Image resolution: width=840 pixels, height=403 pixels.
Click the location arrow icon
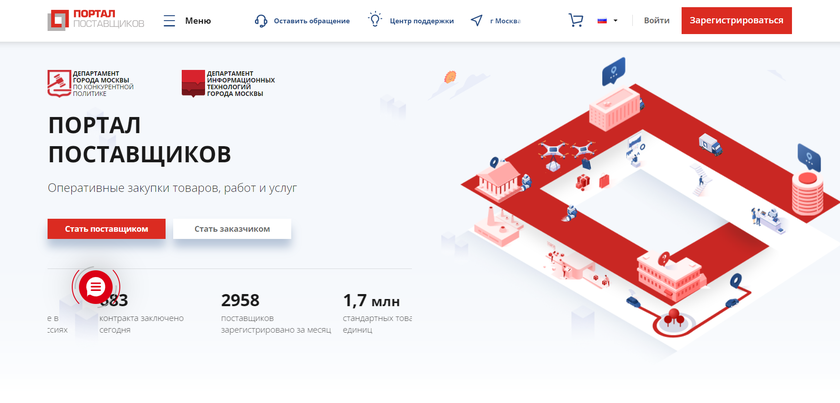pos(476,20)
